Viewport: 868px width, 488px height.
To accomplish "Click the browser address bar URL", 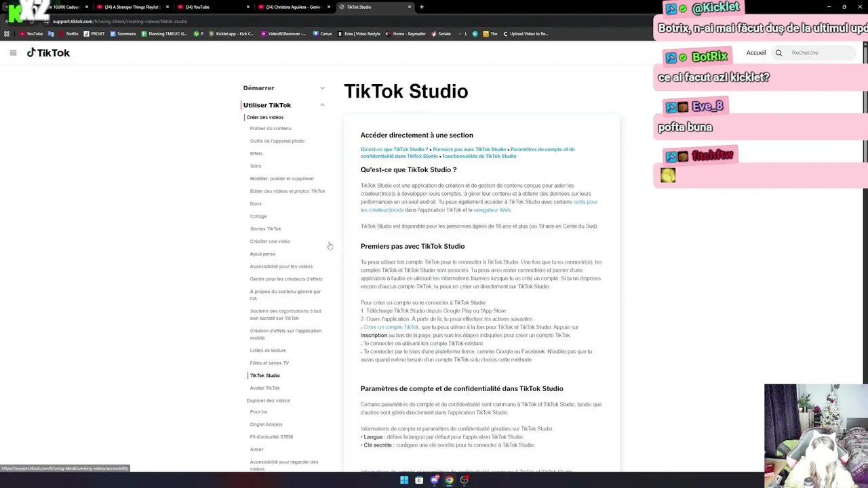I will click(120, 21).
